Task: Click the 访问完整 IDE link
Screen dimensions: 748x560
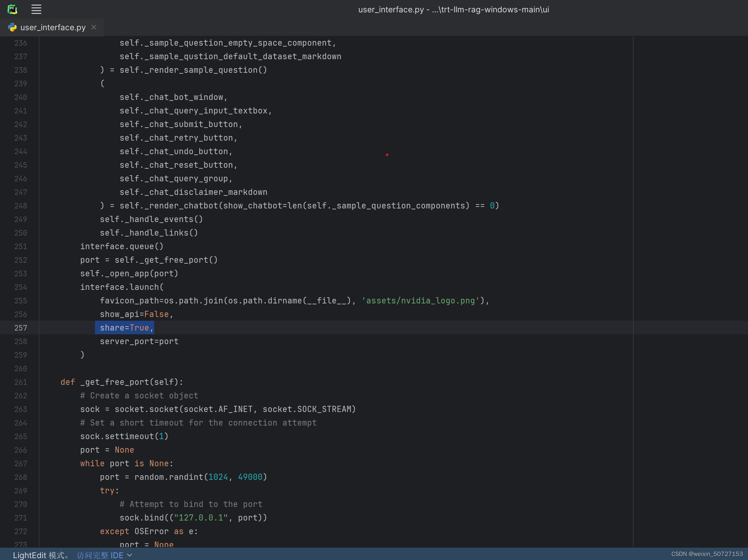Action: [x=100, y=555]
